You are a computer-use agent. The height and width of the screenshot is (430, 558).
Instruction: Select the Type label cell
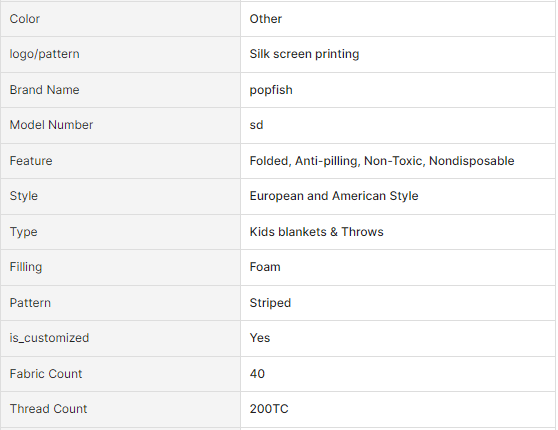[120, 232]
